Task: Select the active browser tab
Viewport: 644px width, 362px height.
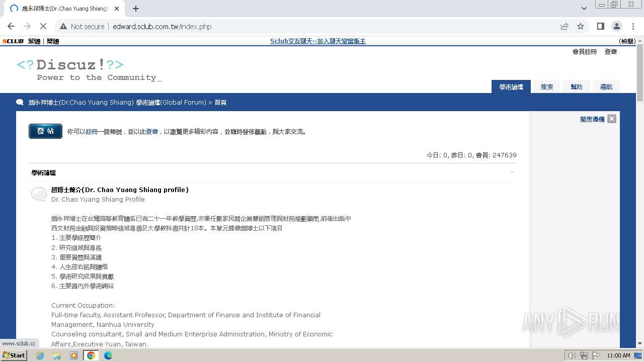Action: coord(64,9)
